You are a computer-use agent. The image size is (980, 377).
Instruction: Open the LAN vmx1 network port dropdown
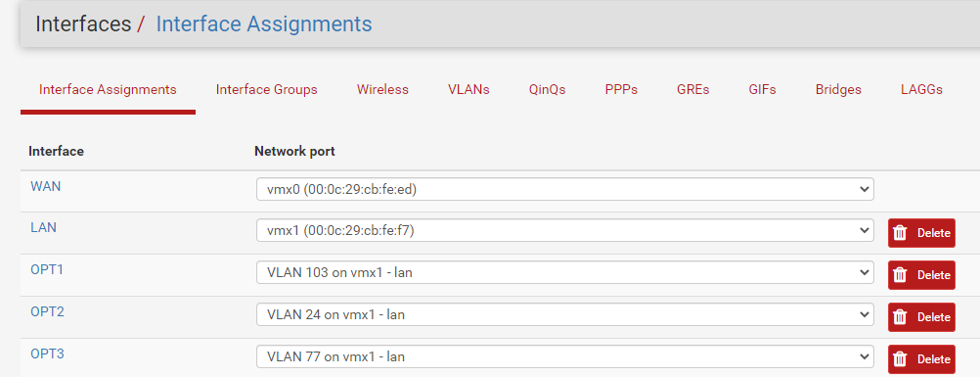(x=565, y=230)
